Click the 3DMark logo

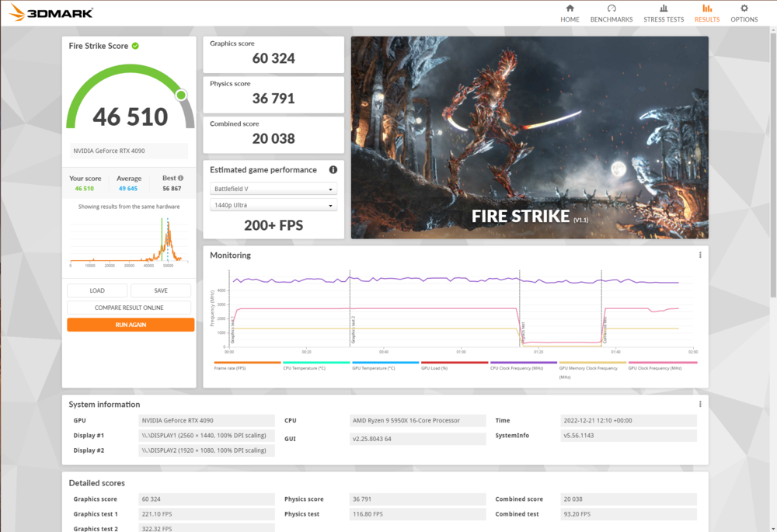pyautogui.click(x=51, y=13)
